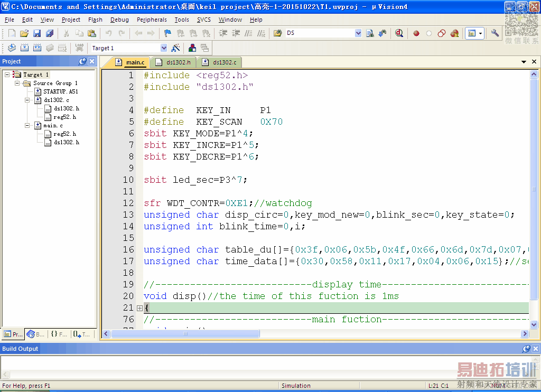Expand the folded disp function at line 21
The image size is (541, 392).
click(x=139, y=308)
